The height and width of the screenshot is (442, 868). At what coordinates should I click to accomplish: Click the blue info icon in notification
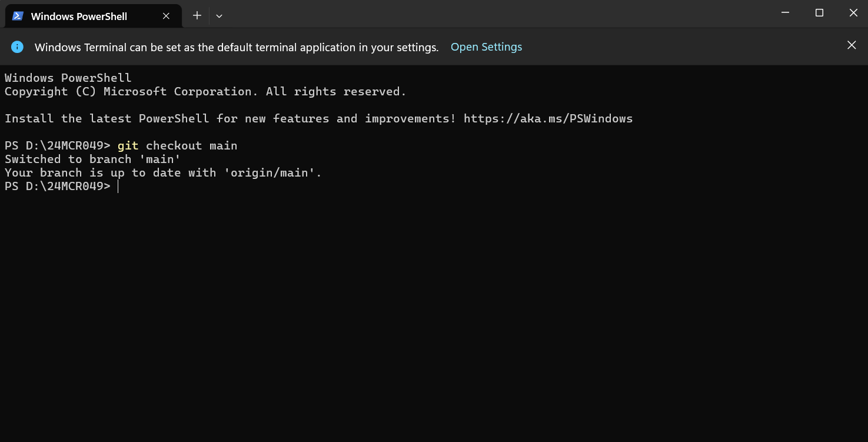(x=17, y=47)
